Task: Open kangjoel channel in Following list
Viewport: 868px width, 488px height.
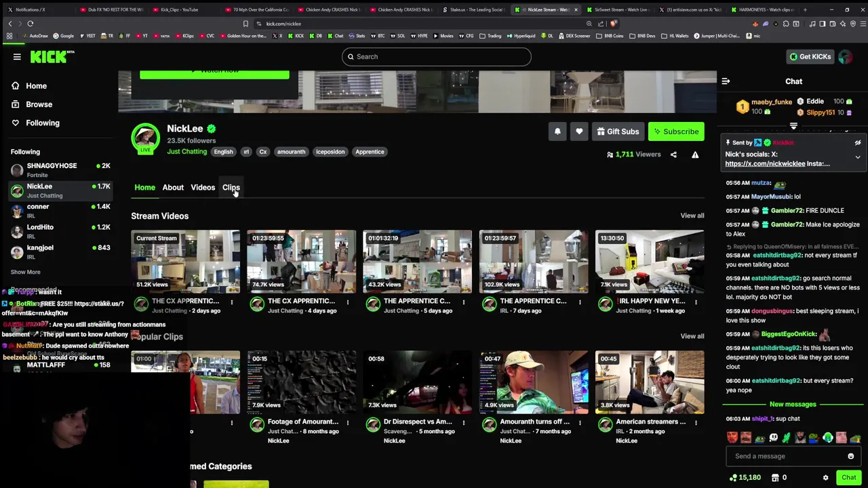Action: pyautogui.click(x=60, y=251)
